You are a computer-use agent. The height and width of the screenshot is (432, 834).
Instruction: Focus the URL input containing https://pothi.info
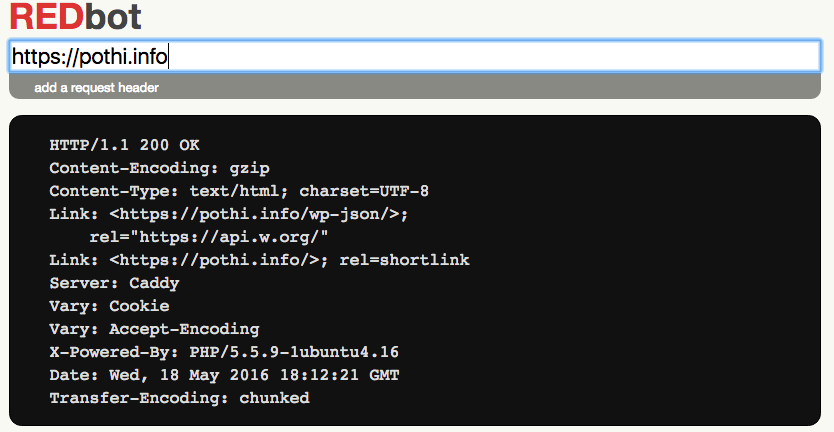coord(415,56)
